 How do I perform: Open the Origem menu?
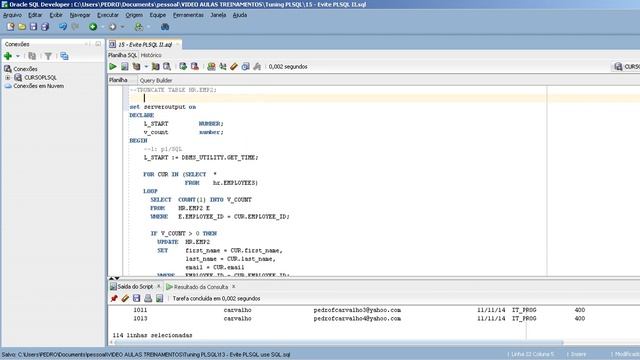coord(134,15)
